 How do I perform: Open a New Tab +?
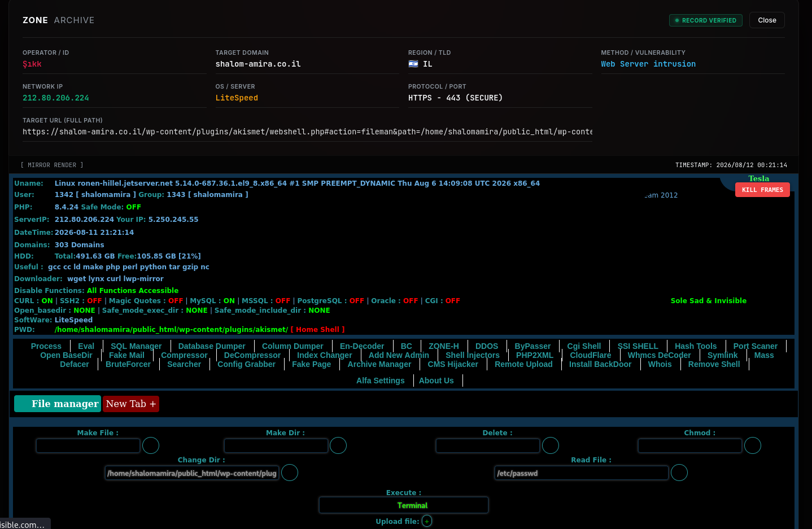(131, 404)
